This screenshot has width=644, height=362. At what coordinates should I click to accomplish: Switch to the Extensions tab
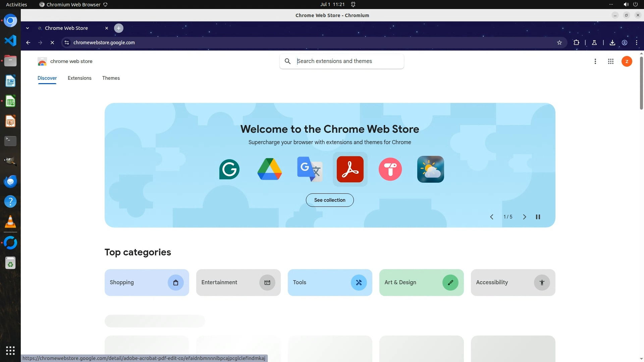(x=79, y=78)
